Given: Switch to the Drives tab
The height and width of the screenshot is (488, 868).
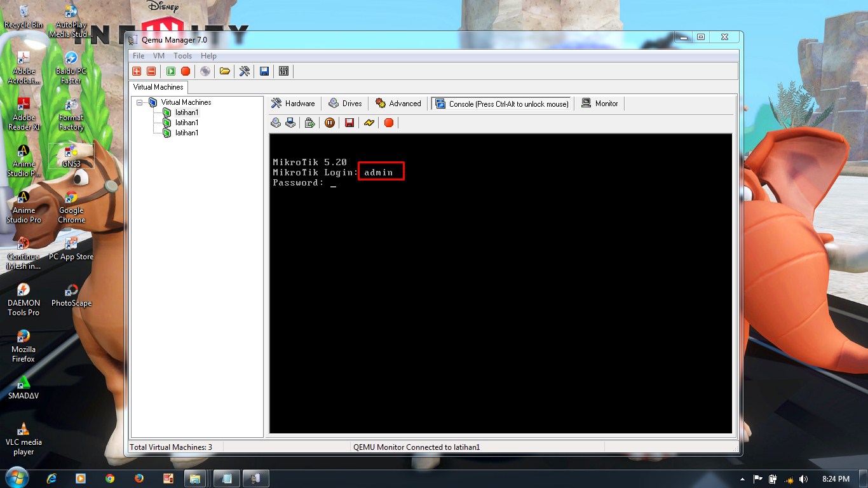Looking at the screenshot, I should [345, 104].
